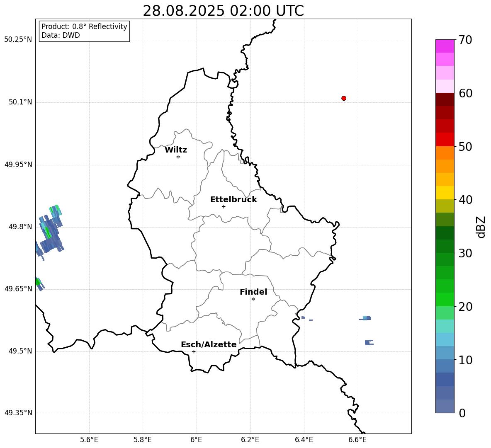Click the light cyan swatch near 15 dBZ

point(445,326)
